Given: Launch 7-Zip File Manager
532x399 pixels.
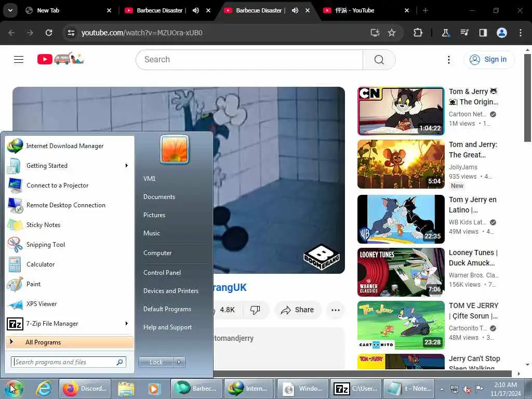Looking at the screenshot, I should pos(70,324).
